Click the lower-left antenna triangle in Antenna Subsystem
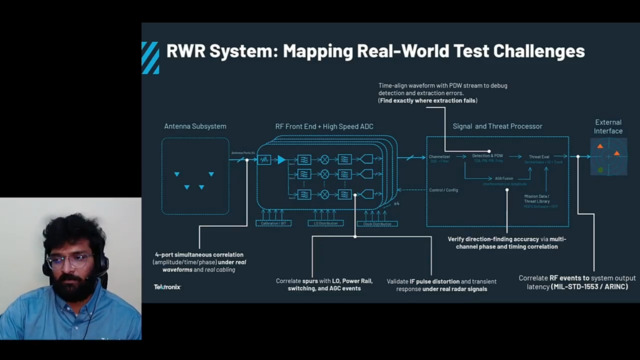The width and height of the screenshot is (640, 360). pos(187,187)
